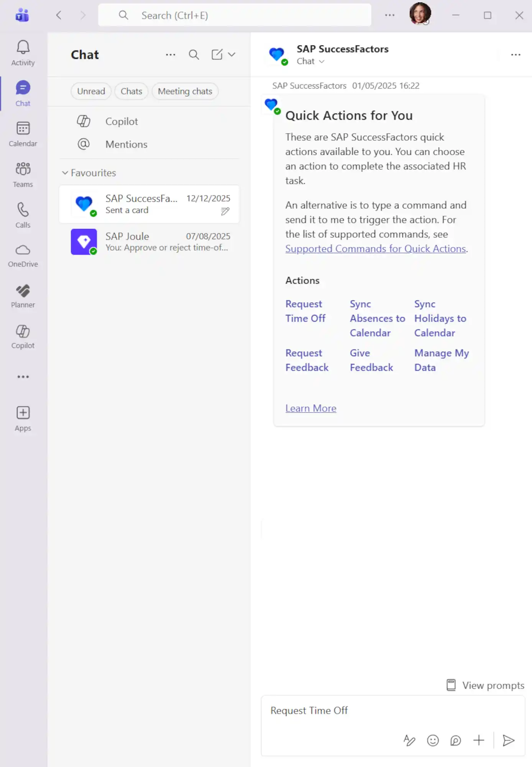Click the Teams logo icon
Image resolution: width=532 pixels, height=767 pixels.
click(x=22, y=15)
